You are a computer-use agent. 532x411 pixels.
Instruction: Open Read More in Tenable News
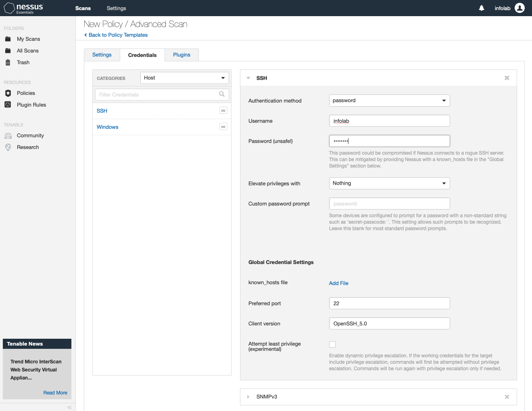55,393
